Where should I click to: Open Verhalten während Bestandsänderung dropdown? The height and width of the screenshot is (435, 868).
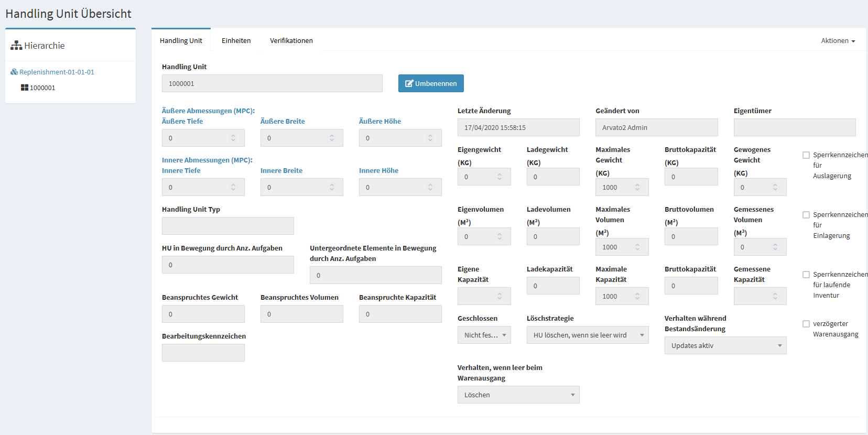725,345
